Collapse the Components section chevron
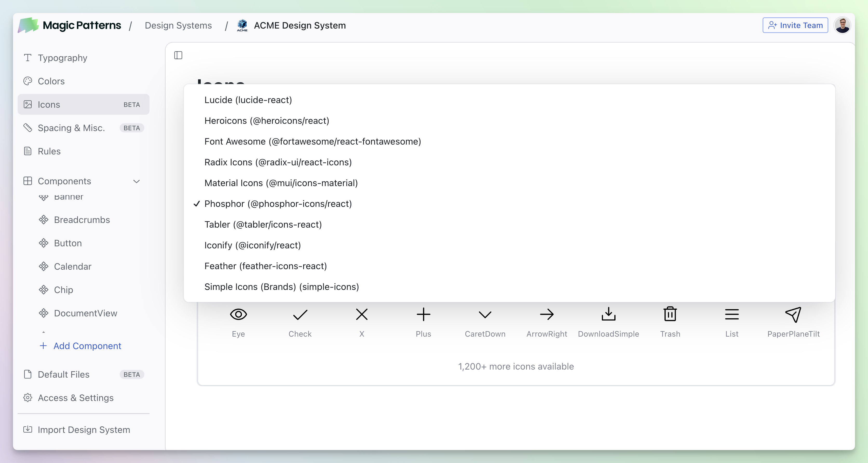The width and height of the screenshot is (868, 463). [137, 181]
